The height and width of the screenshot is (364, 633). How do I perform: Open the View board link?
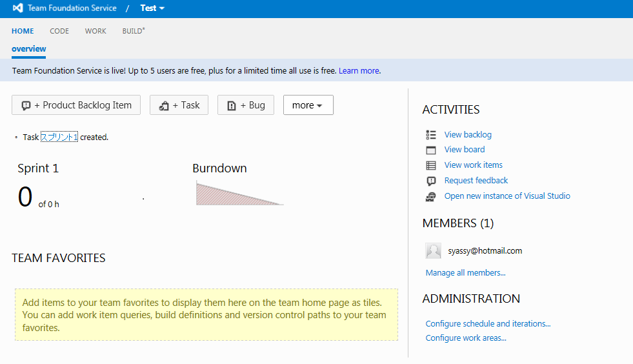click(x=465, y=150)
